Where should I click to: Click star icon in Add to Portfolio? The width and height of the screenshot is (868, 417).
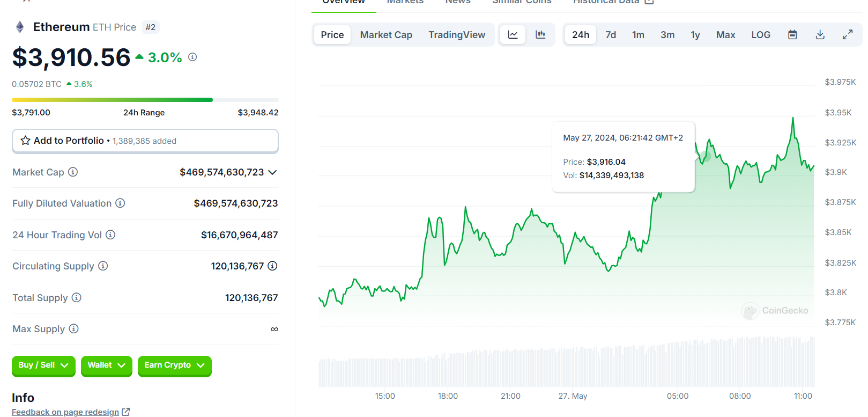tap(25, 141)
